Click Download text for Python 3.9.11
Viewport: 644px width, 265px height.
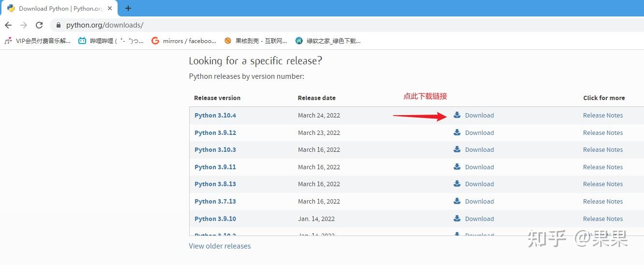click(479, 167)
